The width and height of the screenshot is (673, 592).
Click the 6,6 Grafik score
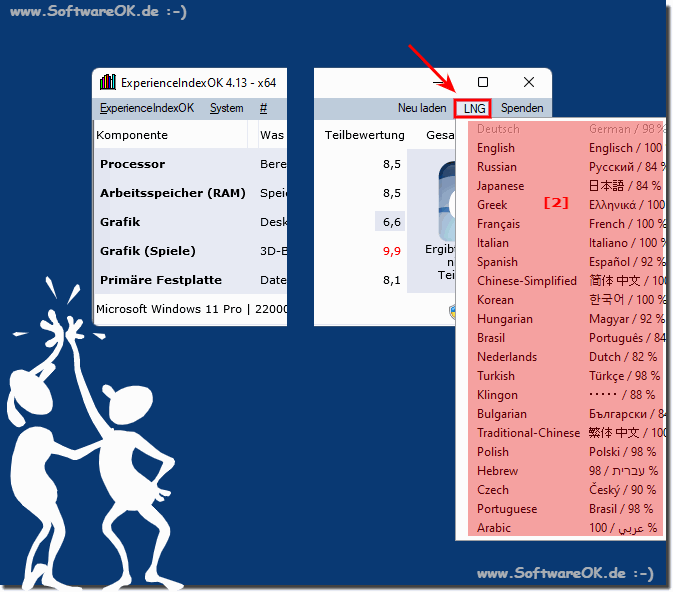[x=391, y=222]
